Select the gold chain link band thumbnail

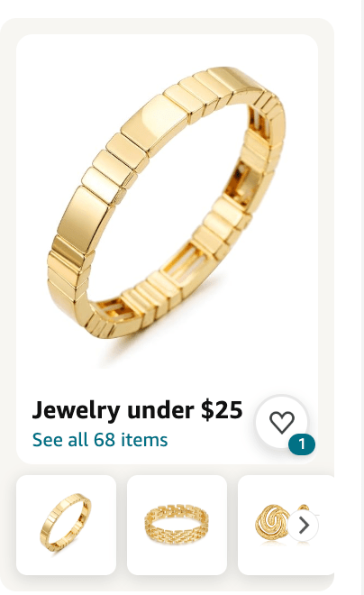click(177, 525)
